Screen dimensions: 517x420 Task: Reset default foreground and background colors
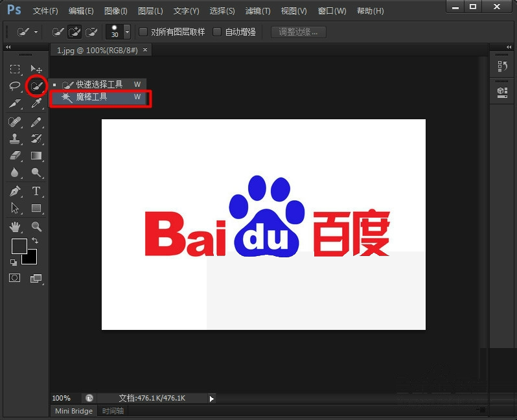pyautogui.click(x=14, y=262)
